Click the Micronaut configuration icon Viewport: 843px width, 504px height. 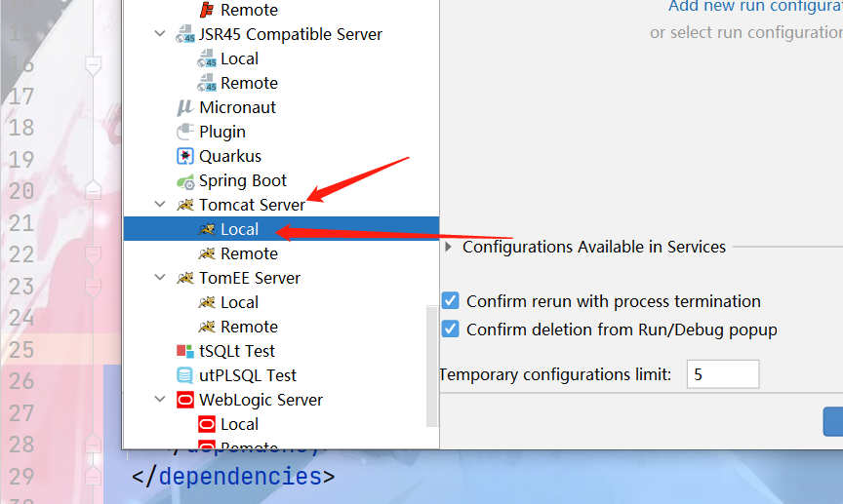coord(185,107)
